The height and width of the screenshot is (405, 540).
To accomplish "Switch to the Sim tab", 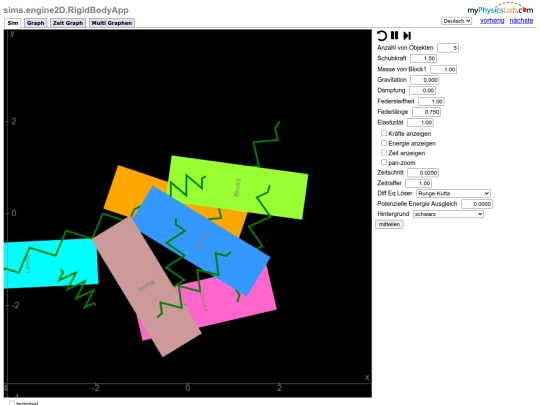I will 13,23.
